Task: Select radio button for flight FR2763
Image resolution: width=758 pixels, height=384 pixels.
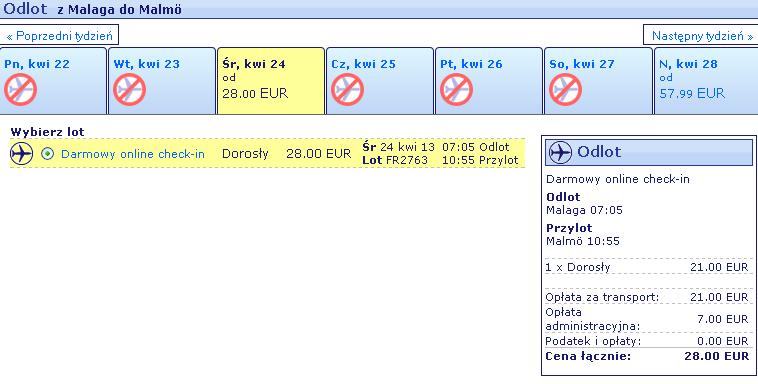Action: (x=47, y=154)
